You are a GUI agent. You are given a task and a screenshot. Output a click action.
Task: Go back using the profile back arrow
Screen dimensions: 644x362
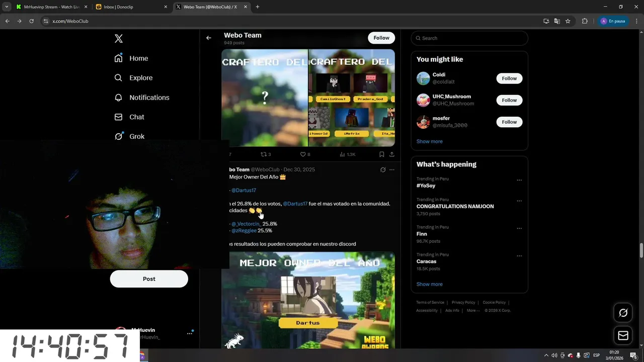coord(209,38)
